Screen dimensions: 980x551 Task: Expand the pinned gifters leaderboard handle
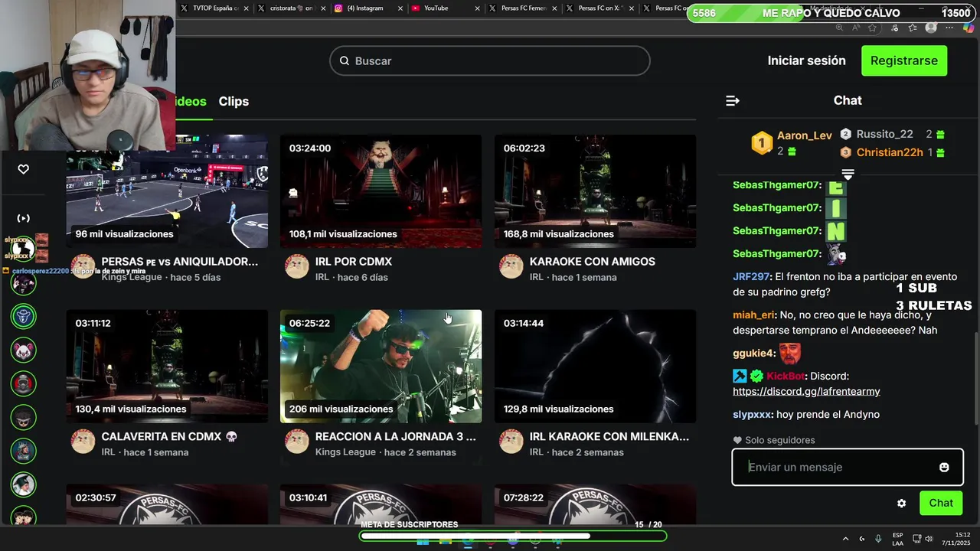(x=848, y=174)
